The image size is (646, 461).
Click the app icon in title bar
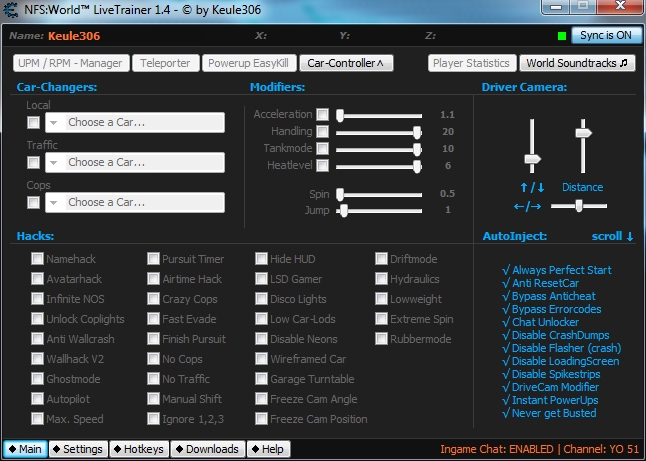click(x=11, y=9)
